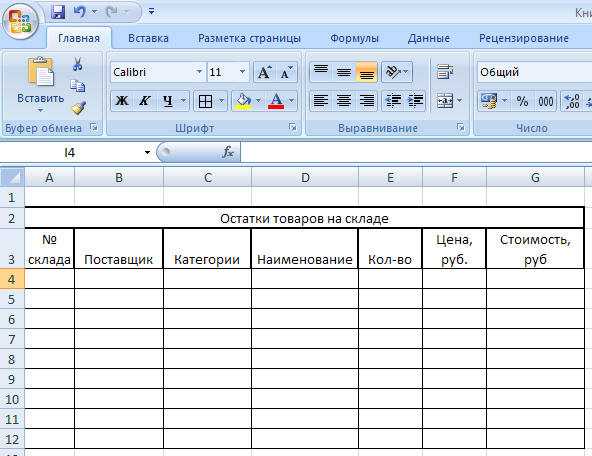Open the undo history dropdown arrow

[x=94, y=12]
